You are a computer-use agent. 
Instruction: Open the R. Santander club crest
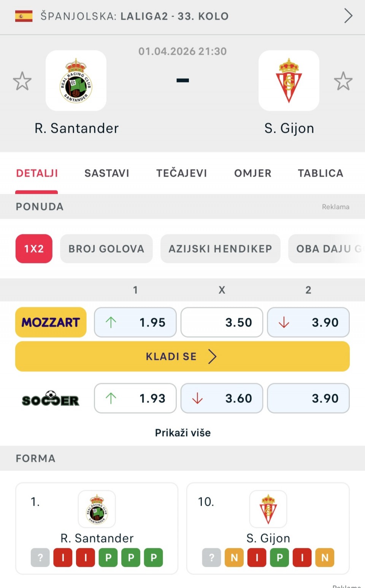pos(76,81)
